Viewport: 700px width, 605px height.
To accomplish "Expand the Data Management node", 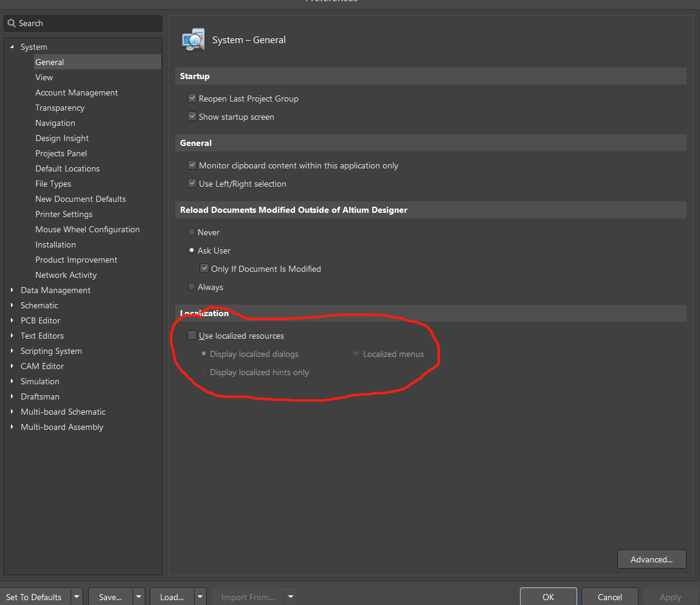I will 12,290.
